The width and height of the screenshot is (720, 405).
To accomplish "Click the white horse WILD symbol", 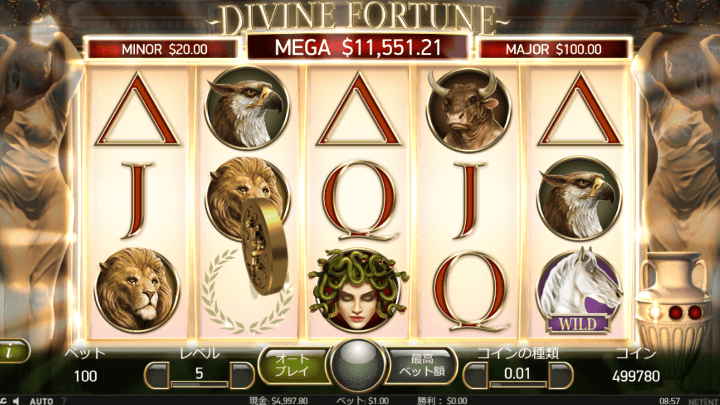I will pos(579,291).
